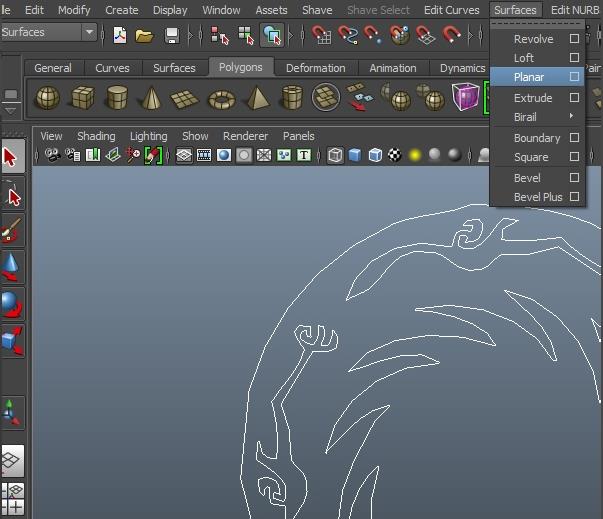Switch to the Deformation shelf tab

coord(316,68)
